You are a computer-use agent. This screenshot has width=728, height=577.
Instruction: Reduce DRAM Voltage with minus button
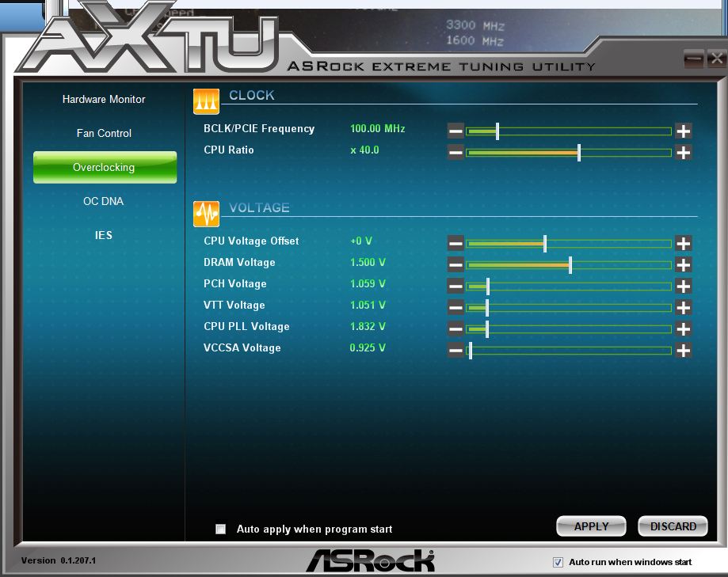(455, 265)
